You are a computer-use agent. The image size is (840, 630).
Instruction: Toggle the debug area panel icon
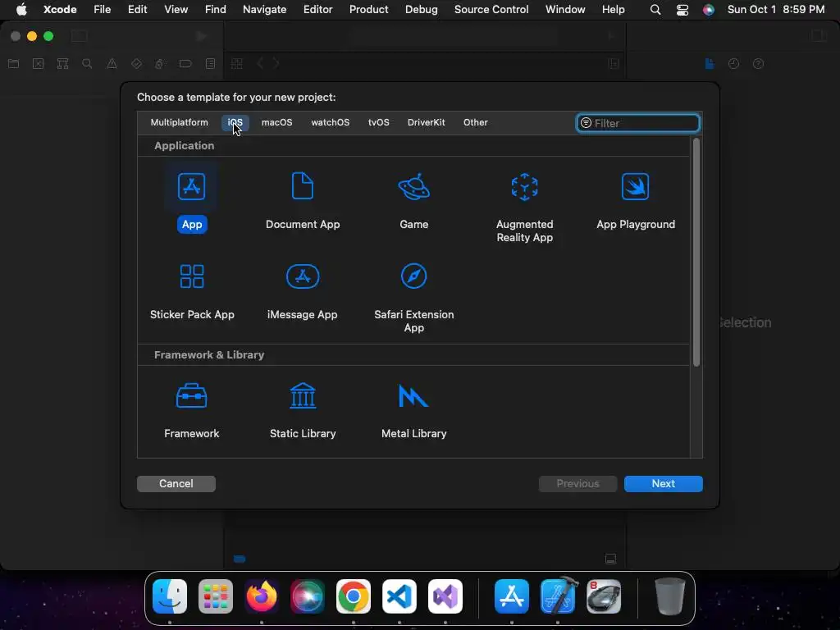(x=610, y=559)
